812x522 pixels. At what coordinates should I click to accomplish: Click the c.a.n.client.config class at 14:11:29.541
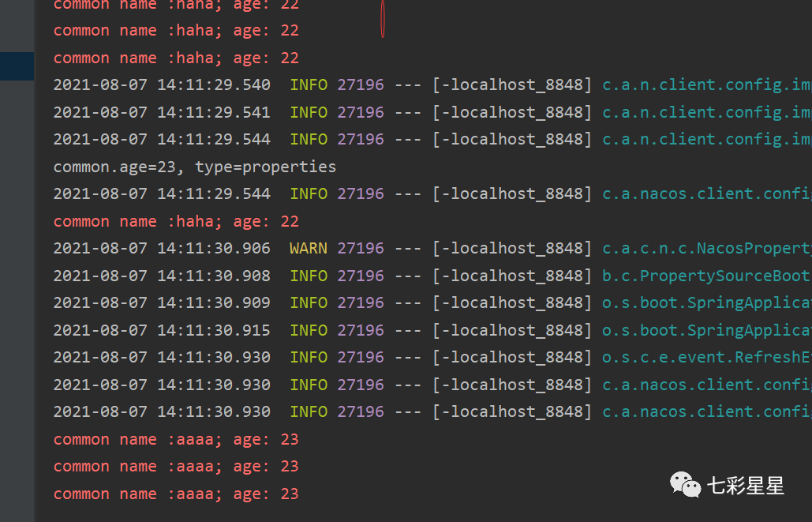pyautogui.click(x=706, y=112)
